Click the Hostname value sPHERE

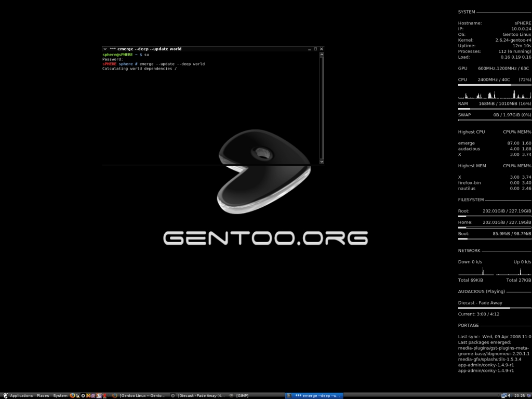(x=523, y=23)
